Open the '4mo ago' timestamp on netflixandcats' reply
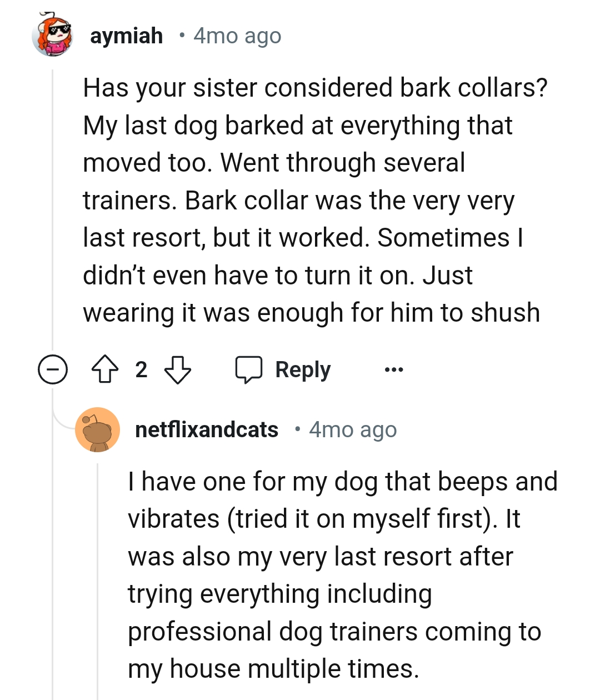Image resolution: width=600 pixels, height=700 pixels. (x=353, y=430)
